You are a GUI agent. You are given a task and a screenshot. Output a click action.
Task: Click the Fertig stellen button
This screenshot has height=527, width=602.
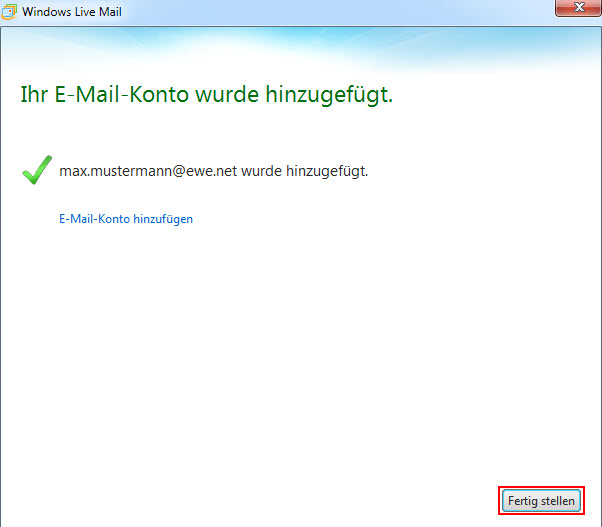541,501
